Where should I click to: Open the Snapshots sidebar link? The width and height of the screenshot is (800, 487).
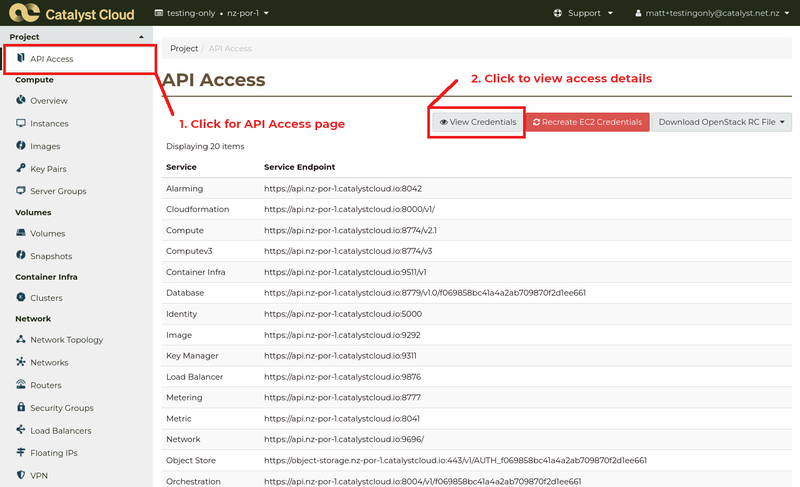pos(51,256)
